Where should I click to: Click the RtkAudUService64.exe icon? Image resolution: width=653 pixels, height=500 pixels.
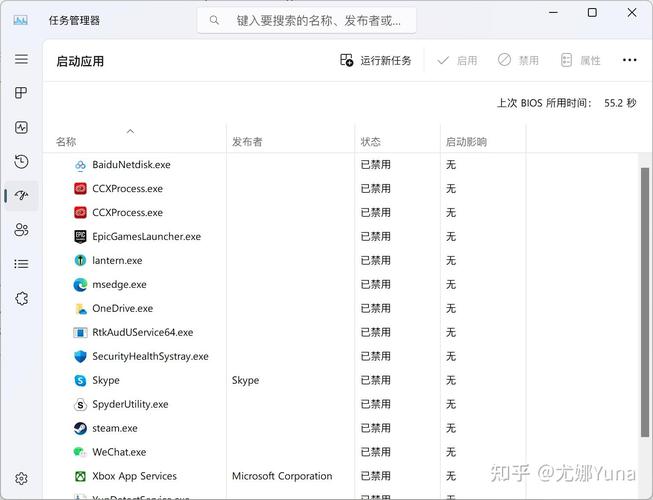click(x=80, y=333)
